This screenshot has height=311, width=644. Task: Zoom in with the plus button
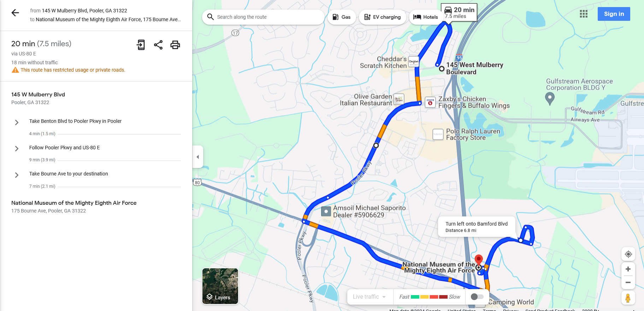coord(628,269)
